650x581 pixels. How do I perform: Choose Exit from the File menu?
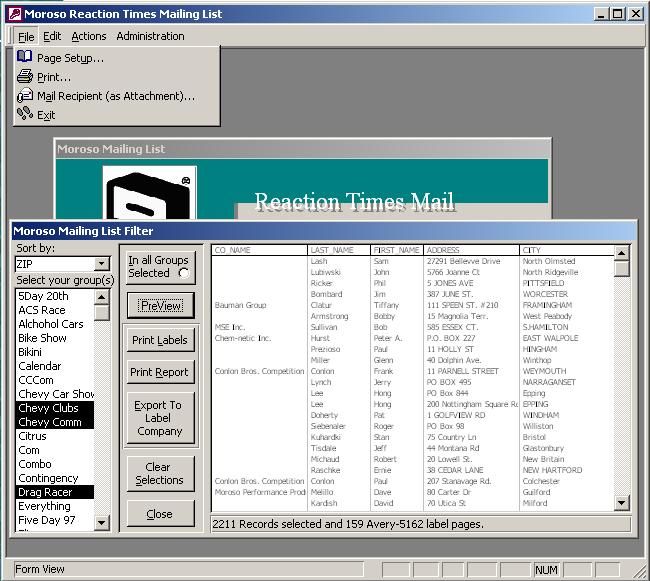[116, 115]
